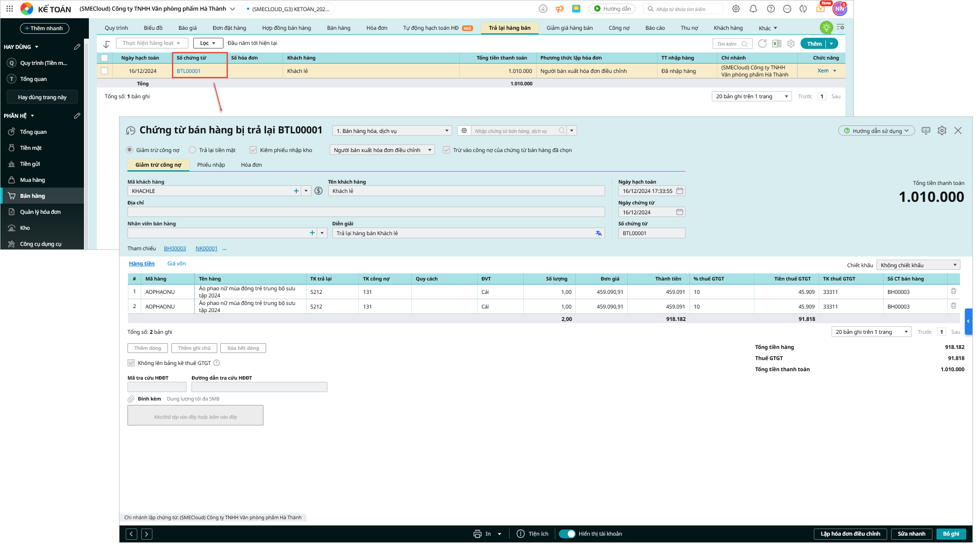Refresh the returned sales list

(x=762, y=44)
